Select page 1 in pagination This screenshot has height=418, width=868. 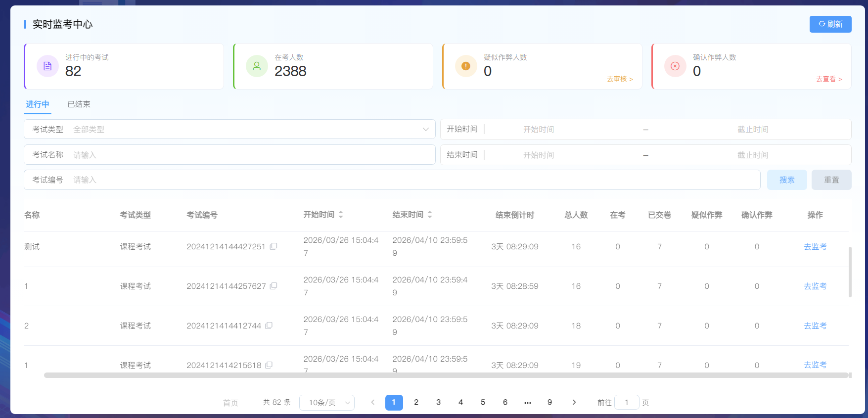click(x=394, y=403)
